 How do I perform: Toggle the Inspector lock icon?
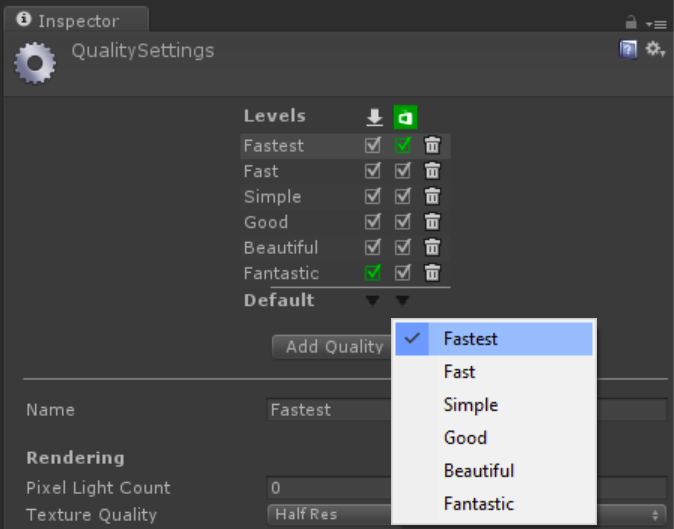point(631,22)
